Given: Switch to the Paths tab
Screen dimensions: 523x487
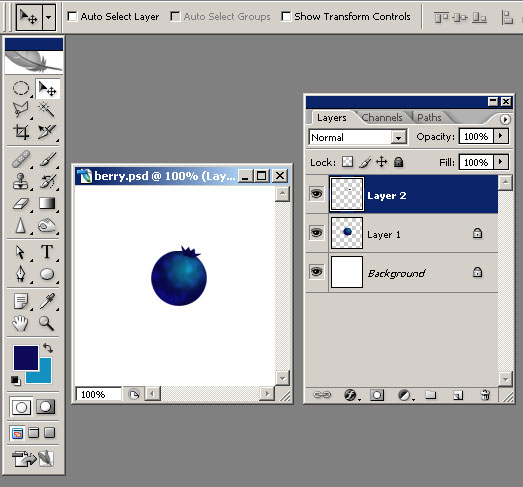Looking at the screenshot, I should click(429, 117).
